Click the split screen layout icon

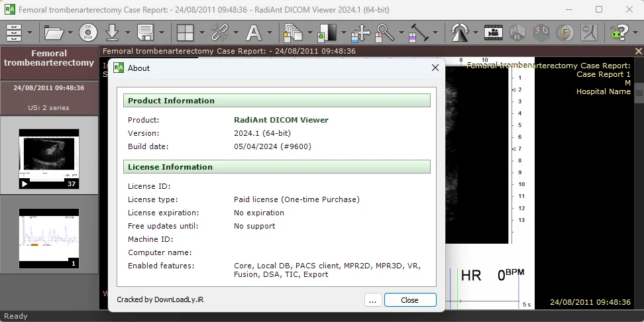(186, 32)
